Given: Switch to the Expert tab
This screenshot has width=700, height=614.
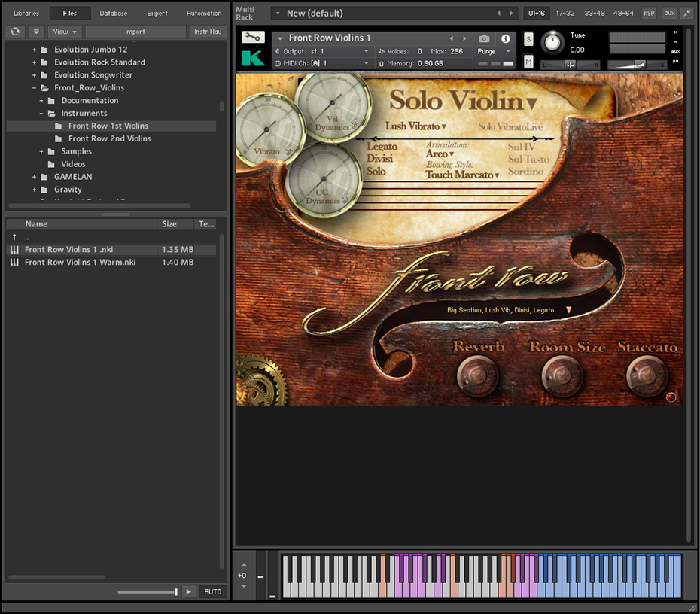Looking at the screenshot, I should [x=157, y=14].
